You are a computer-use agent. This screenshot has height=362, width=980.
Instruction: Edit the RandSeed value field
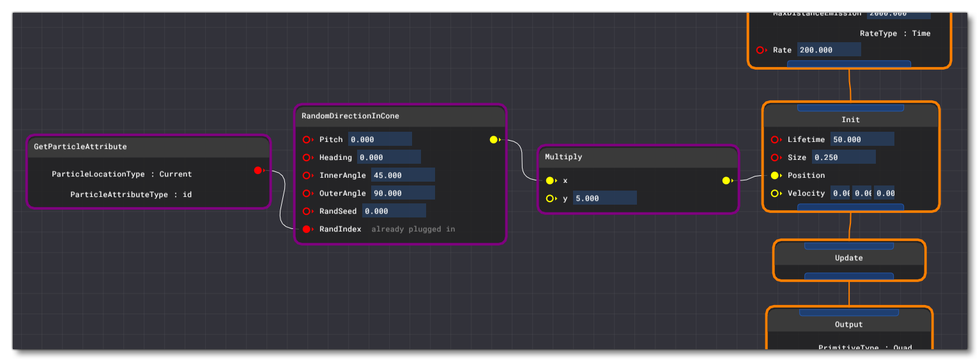394,211
